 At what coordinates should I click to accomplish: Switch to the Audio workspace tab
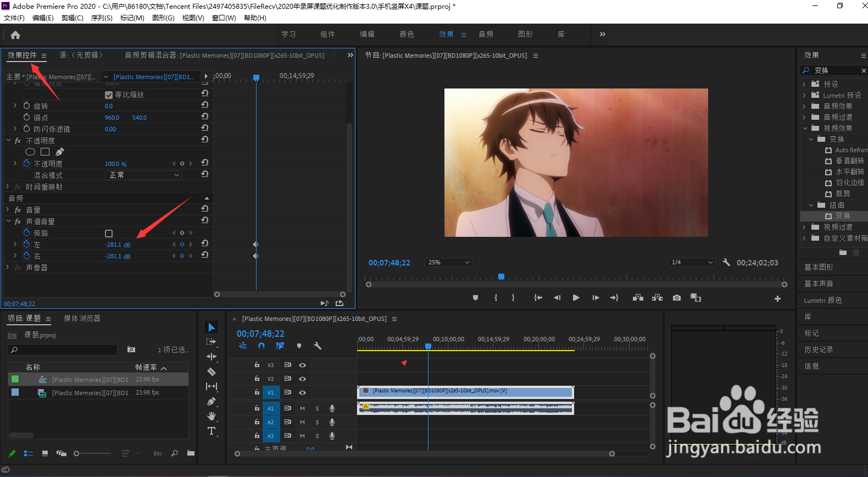pos(486,34)
